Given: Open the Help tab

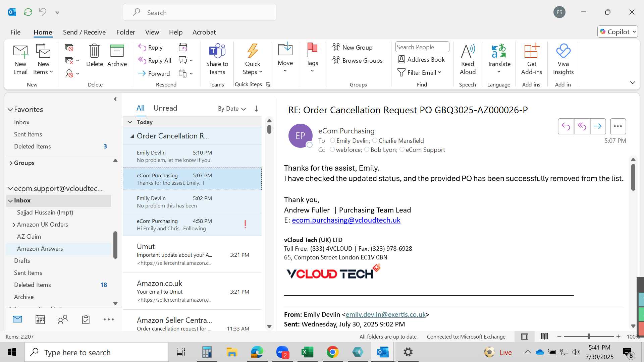Looking at the screenshot, I should 176,32.
